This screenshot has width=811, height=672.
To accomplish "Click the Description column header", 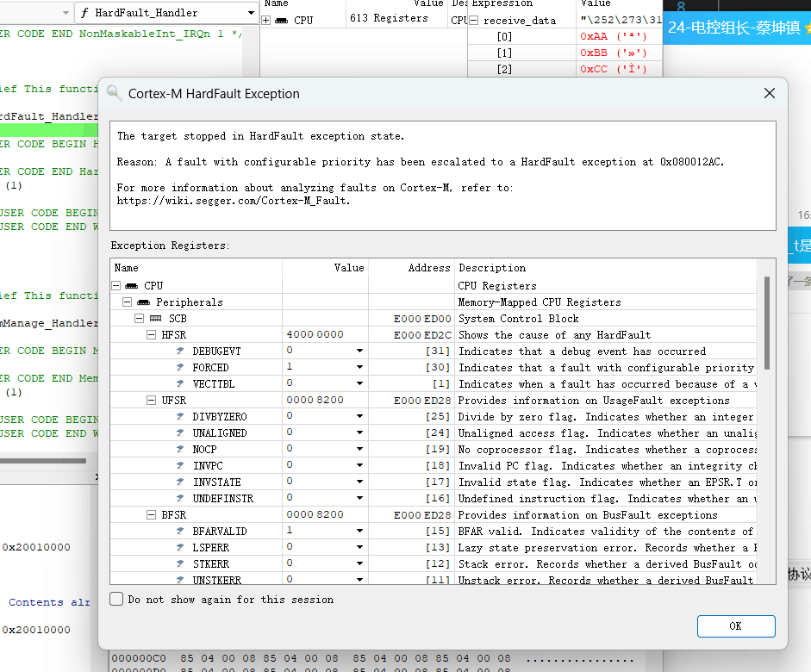I will tap(492, 268).
